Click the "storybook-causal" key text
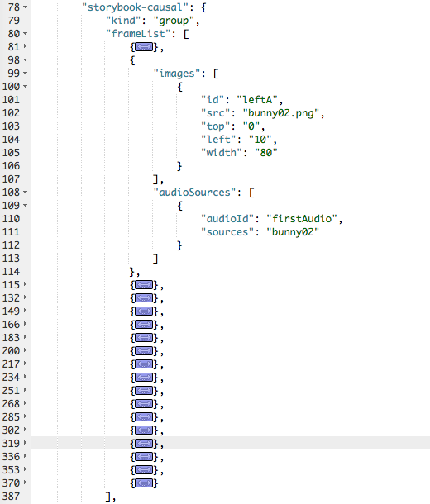This screenshot has width=430, height=504. [135, 7]
